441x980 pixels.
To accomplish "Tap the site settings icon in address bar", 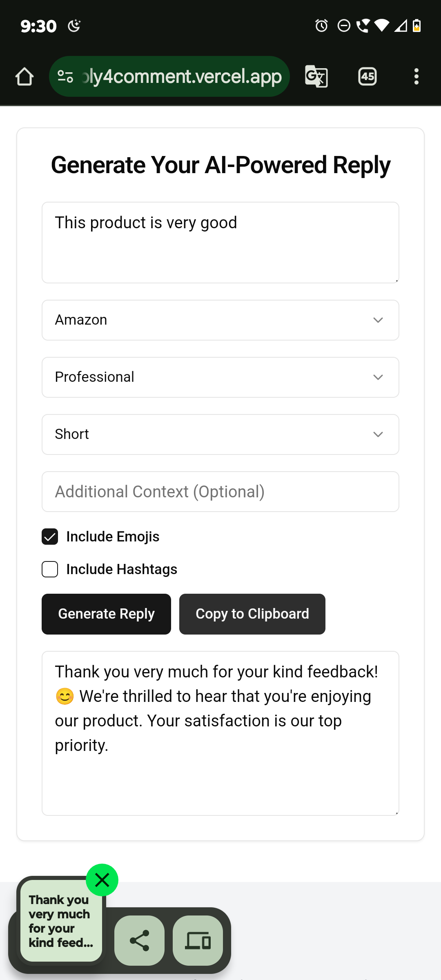I will (x=65, y=76).
